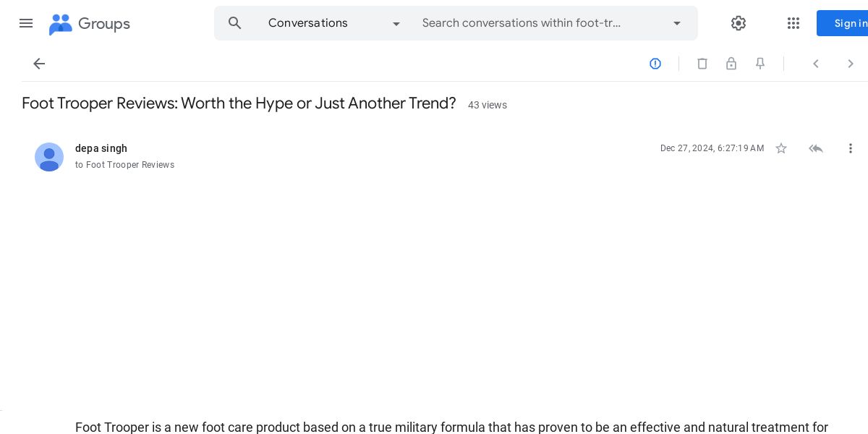
Task: Star the message from depa singh
Action: point(781,148)
